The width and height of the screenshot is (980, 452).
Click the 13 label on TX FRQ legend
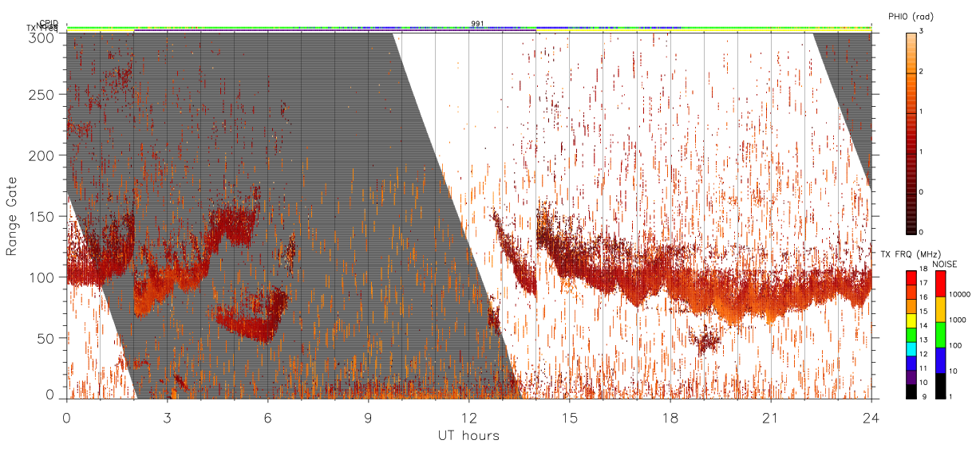[923, 340]
